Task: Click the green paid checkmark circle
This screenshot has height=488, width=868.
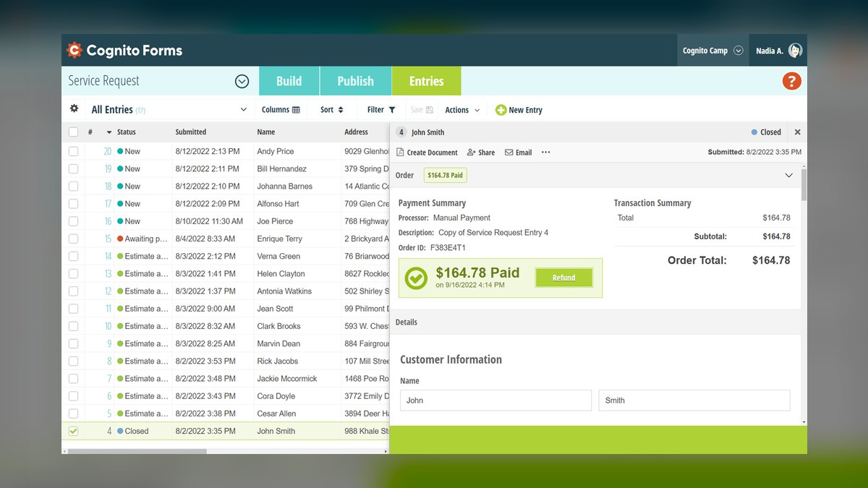Action: point(416,278)
